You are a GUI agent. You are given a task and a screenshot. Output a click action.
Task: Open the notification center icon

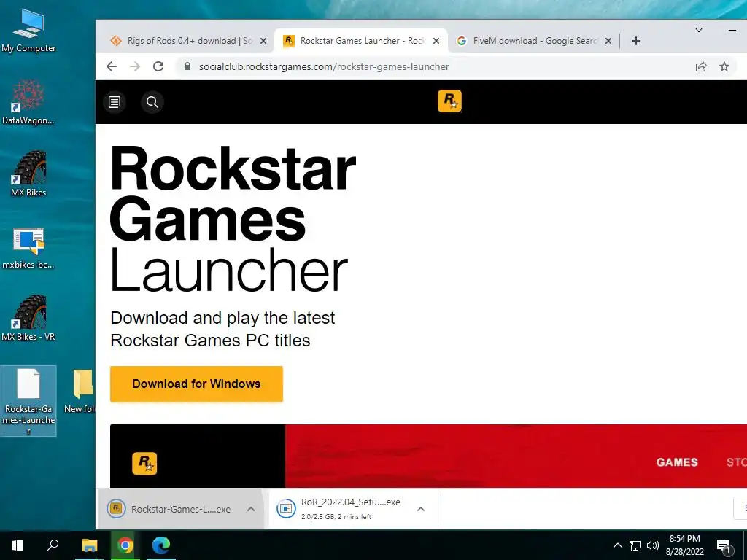click(724, 546)
